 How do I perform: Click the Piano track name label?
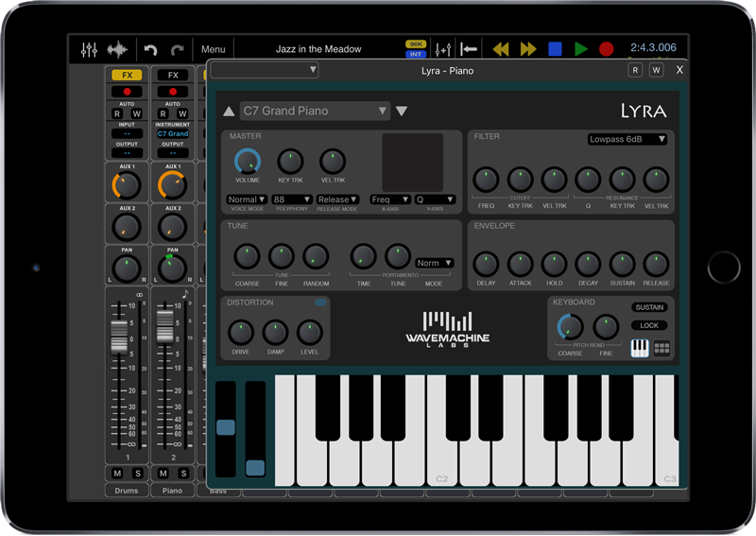pyautogui.click(x=172, y=491)
